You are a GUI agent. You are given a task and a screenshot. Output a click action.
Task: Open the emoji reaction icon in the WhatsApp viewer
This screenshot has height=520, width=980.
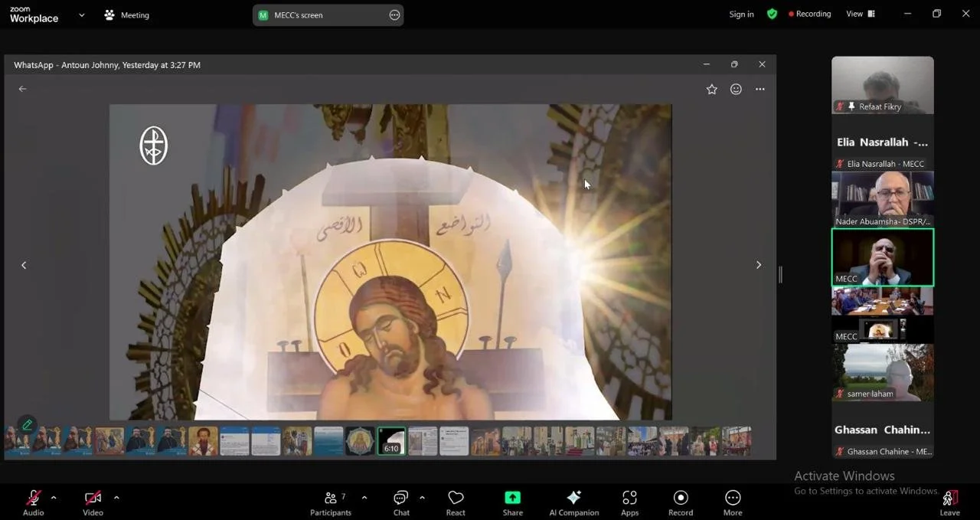tap(736, 89)
